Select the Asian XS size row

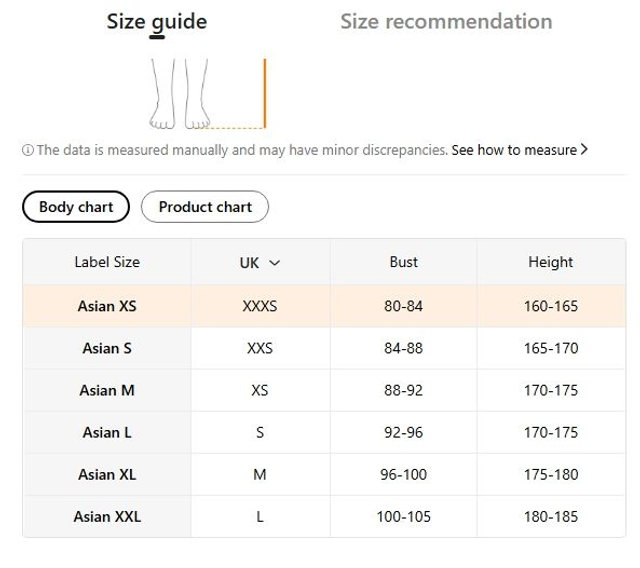[x=107, y=306]
